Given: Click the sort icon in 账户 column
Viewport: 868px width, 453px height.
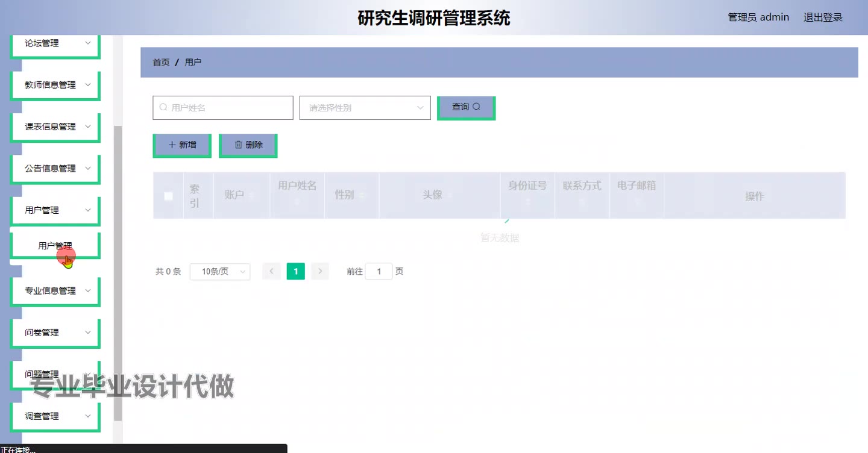Looking at the screenshot, I should pos(251,195).
